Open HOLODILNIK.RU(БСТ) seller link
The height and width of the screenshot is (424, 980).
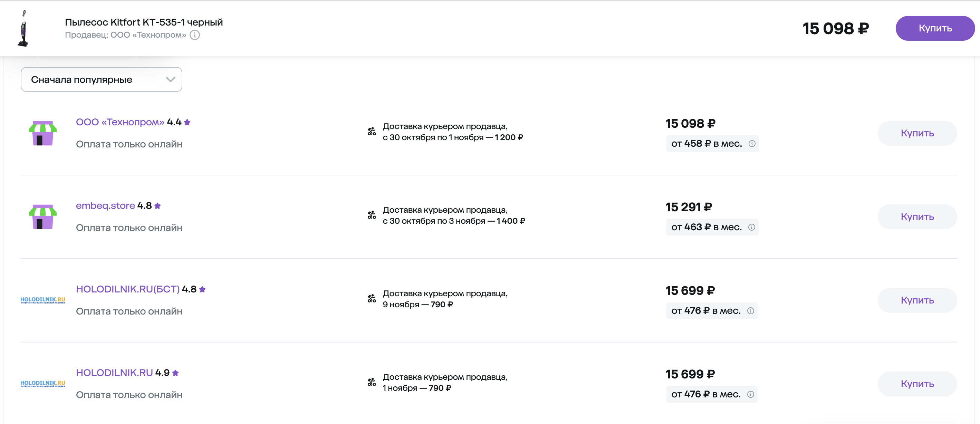[x=127, y=289]
